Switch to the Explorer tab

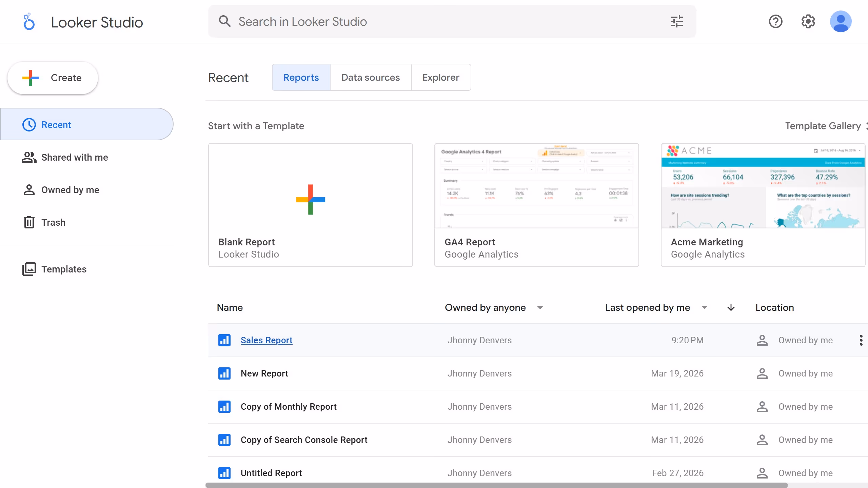(441, 77)
